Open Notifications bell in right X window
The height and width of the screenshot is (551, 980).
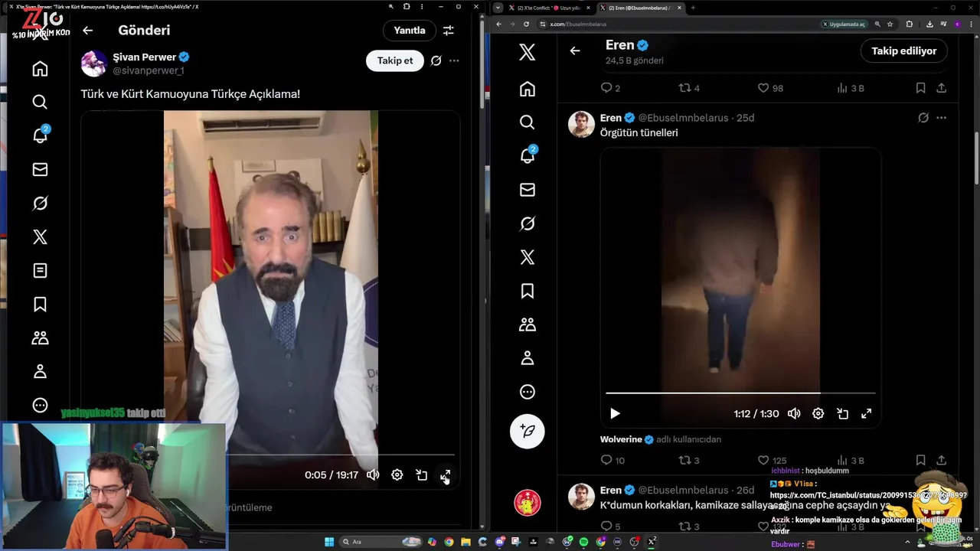pyautogui.click(x=528, y=155)
